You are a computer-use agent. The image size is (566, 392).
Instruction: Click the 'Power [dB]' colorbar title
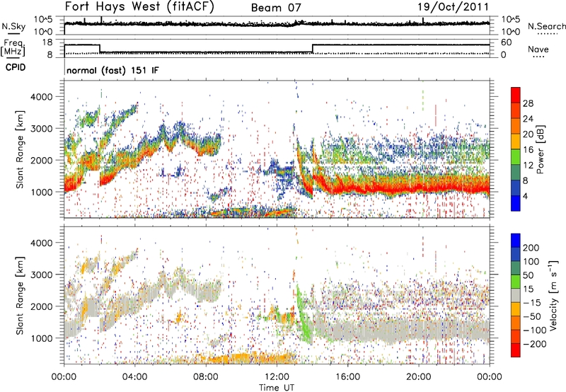click(541, 149)
